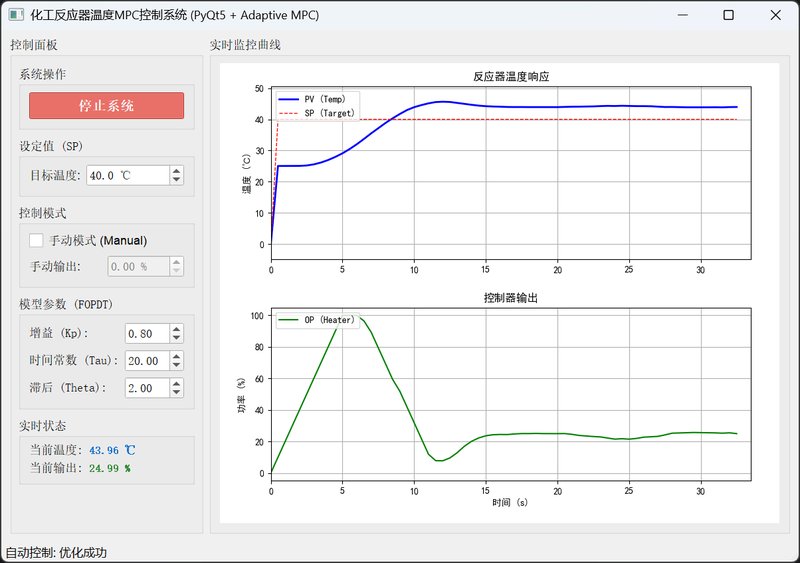Minimize the MPC control system window
This screenshot has height=563, width=800.
(682, 17)
